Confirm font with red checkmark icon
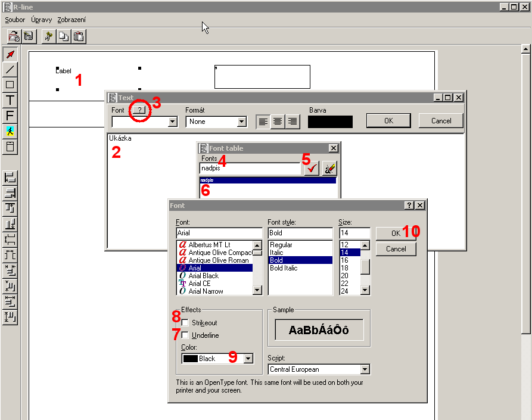 pos(312,169)
